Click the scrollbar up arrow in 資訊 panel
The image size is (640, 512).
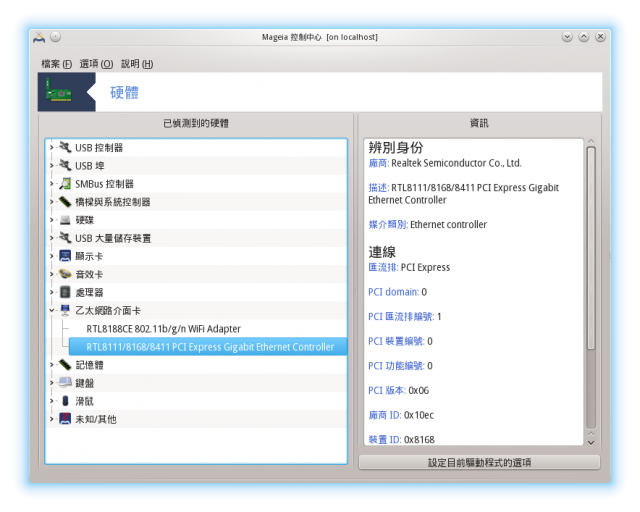click(x=591, y=141)
